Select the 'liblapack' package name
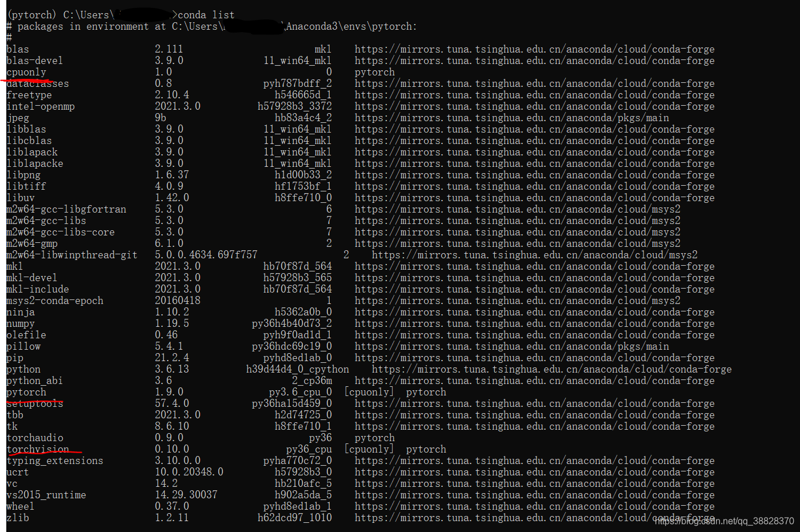The width and height of the screenshot is (800, 532). (x=32, y=152)
